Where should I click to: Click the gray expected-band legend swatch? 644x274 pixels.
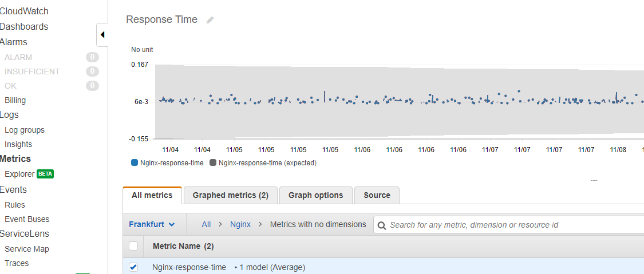click(213, 163)
